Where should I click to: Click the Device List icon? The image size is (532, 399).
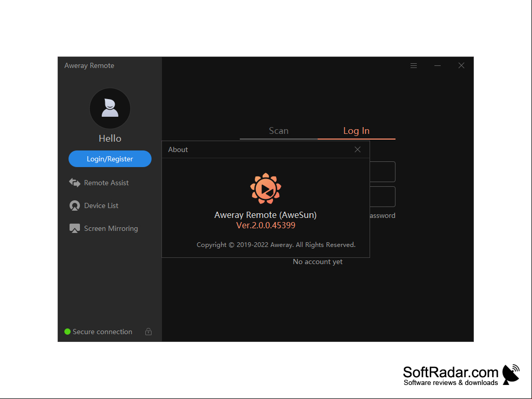(75, 205)
